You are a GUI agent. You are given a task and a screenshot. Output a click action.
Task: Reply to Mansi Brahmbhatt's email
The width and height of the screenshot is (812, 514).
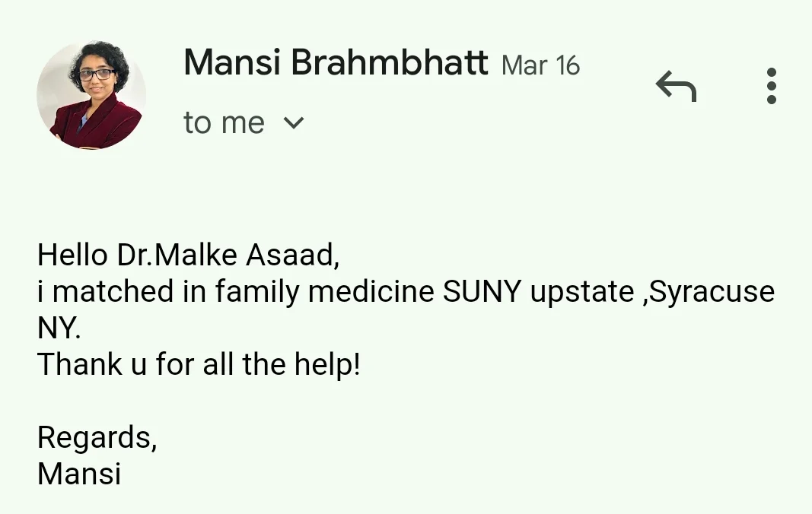(676, 86)
